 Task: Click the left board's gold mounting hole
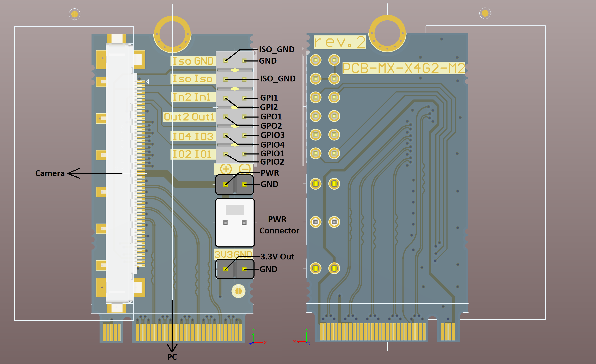tap(172, 34)
